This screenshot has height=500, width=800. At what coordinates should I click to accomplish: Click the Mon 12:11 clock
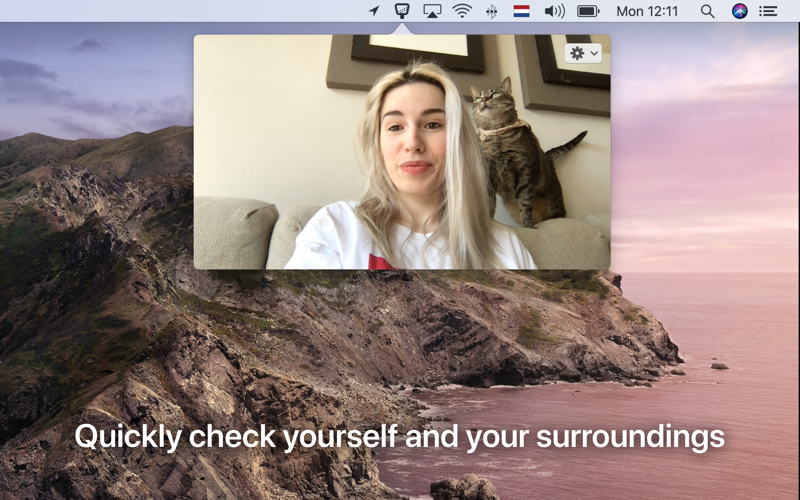647,11
